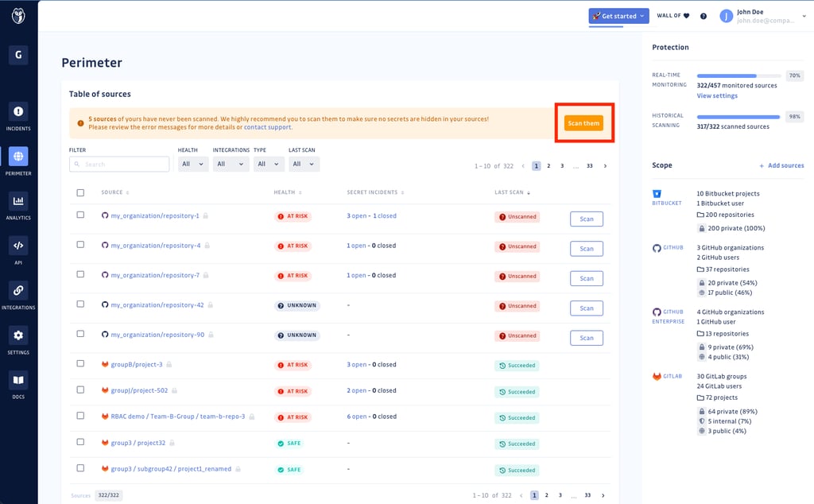This screenshot has width=814, height=504.
Task: Select the checkbox next to groupB/project-3
Action: (x=79, y=364)
